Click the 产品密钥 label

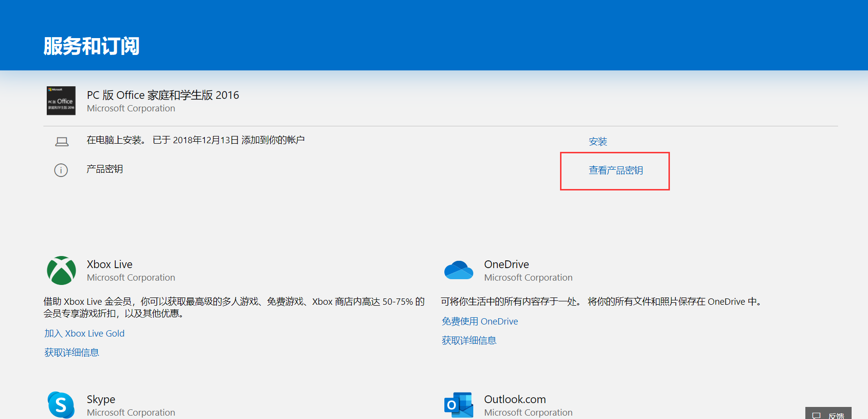tap(105, 169)
